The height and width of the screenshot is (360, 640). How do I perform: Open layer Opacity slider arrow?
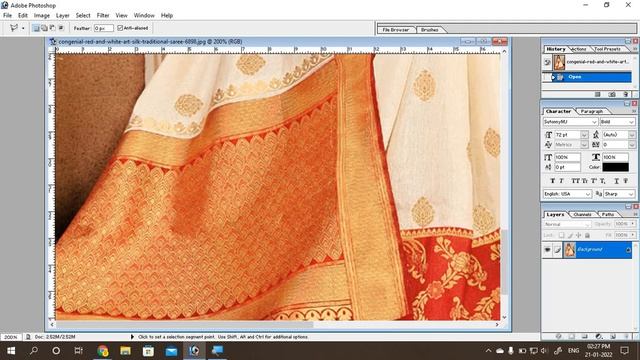633,224
